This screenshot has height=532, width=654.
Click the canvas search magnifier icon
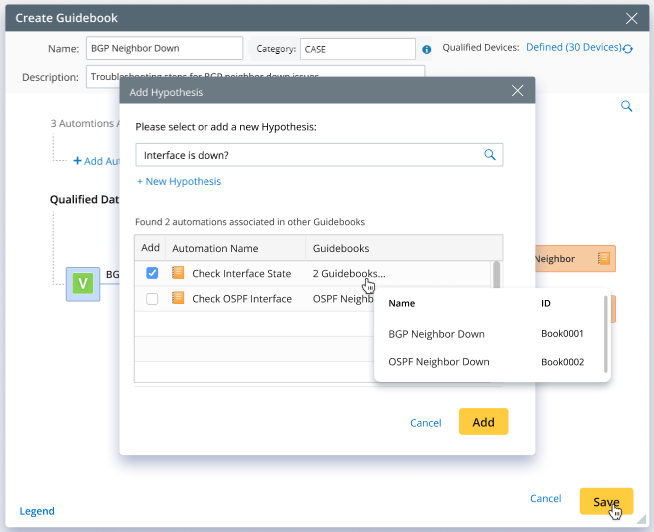627,106
